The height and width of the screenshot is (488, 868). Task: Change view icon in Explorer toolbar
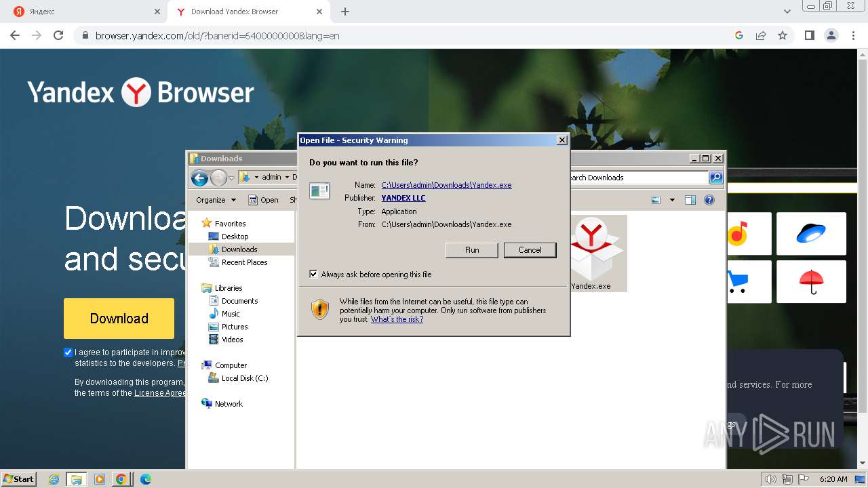click(x=656, y=200)
